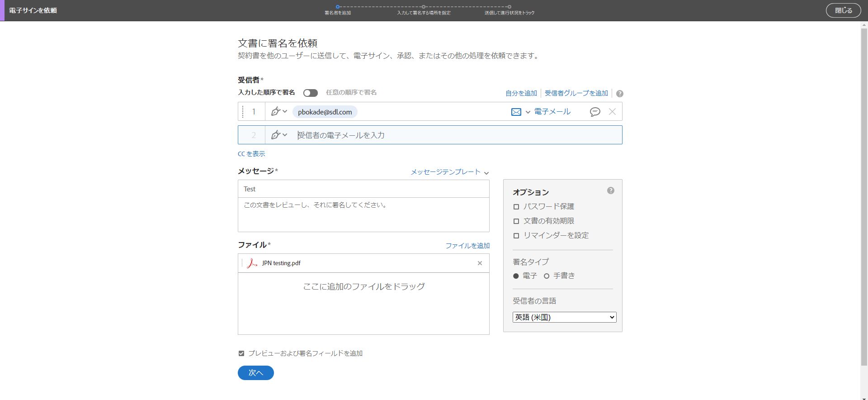Click the 閉じる button in the header
Image resolution: width=868 pixels, height=400 pixels.
[x=844, y=10]
